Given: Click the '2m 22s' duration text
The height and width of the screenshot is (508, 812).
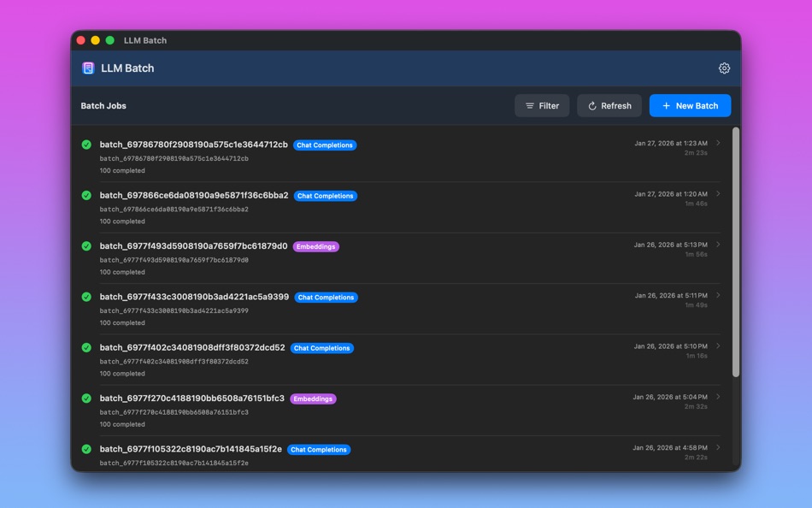Looking at the screenshot, I should [x=696, y=458].
